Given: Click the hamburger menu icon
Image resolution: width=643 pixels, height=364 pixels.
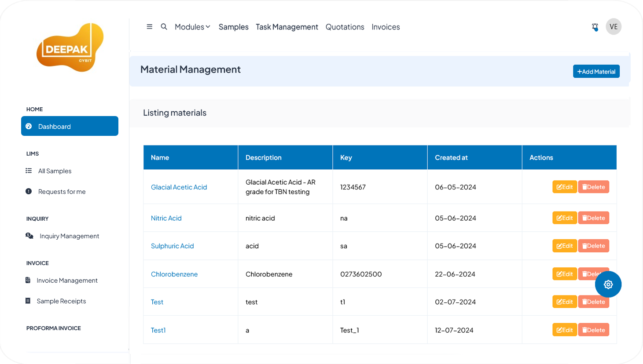Looking at the screenshot, I should [150, 27].
